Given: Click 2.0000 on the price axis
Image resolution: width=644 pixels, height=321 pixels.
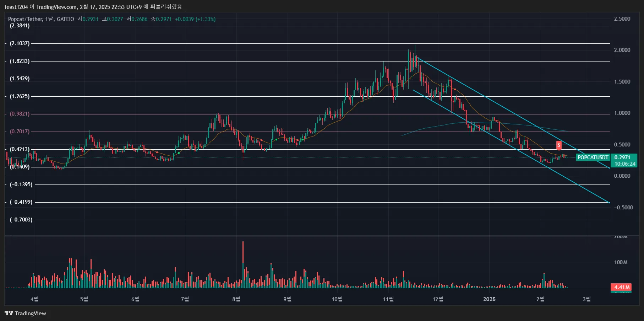Looking at the screenshot, I should click(x=622, y=50).
